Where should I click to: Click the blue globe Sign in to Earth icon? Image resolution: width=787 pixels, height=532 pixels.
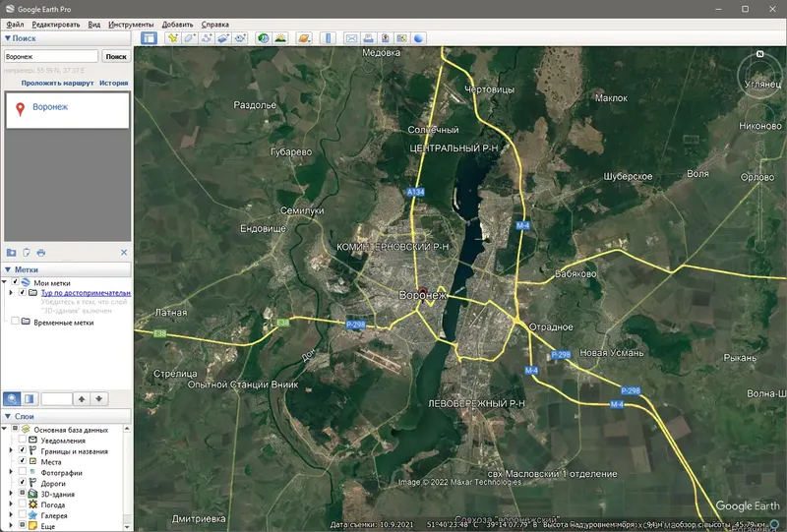419,38
